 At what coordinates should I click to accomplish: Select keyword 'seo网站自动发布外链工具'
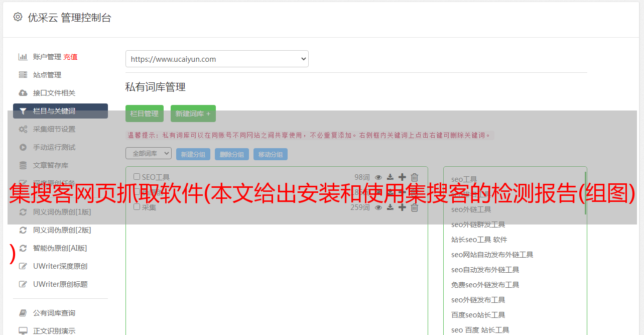tap(492, 255)
